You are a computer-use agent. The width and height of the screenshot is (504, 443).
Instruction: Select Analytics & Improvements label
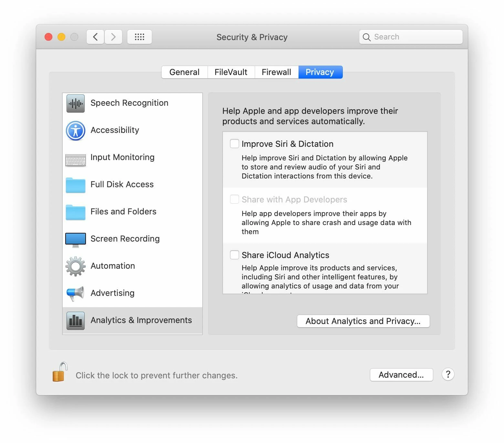point(142,320)
